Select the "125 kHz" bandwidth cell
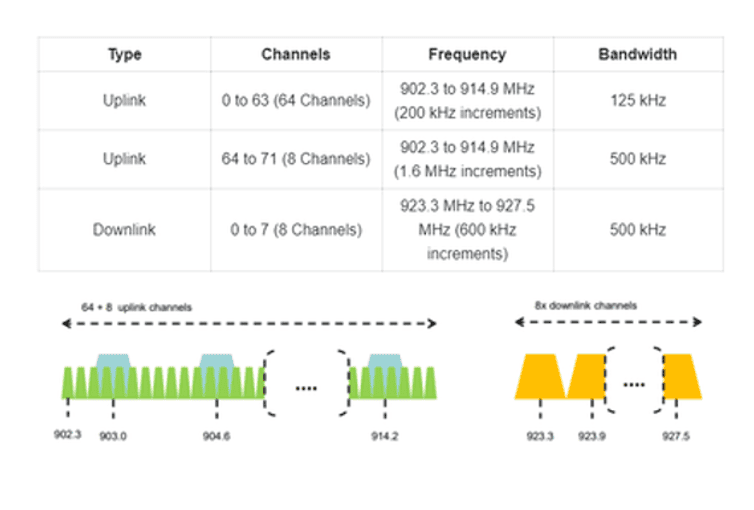The height and width of the screenshot is (510, 754). [638, 100]
